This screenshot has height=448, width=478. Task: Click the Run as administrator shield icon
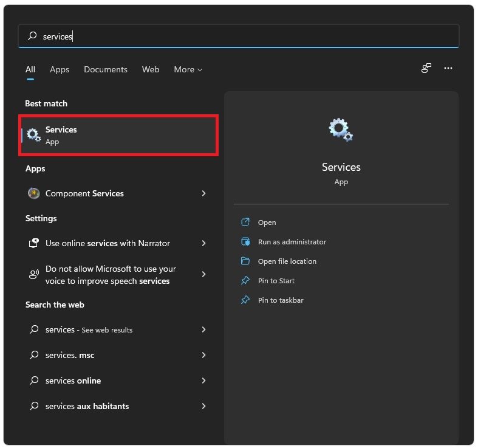[x=245, y=242]
